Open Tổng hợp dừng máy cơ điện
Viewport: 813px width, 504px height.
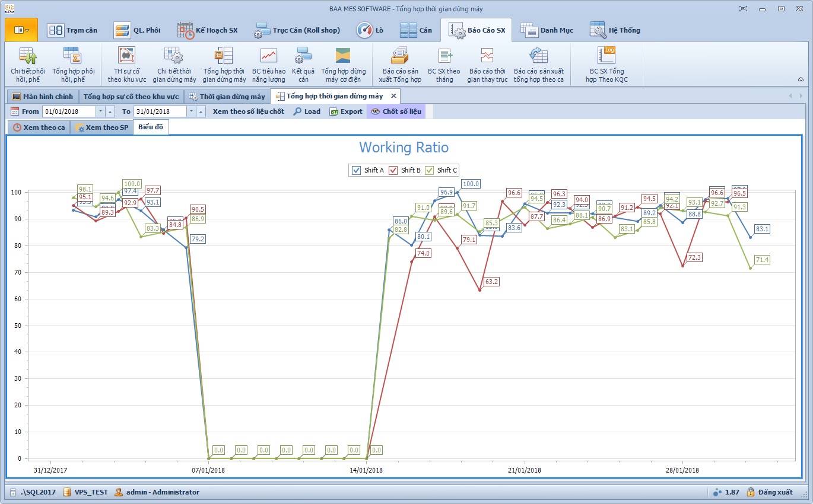(x=343, y=65)
